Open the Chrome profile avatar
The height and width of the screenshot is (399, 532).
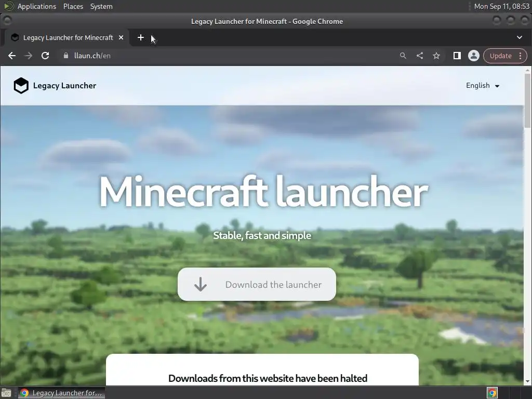click(x=474, y=56)
